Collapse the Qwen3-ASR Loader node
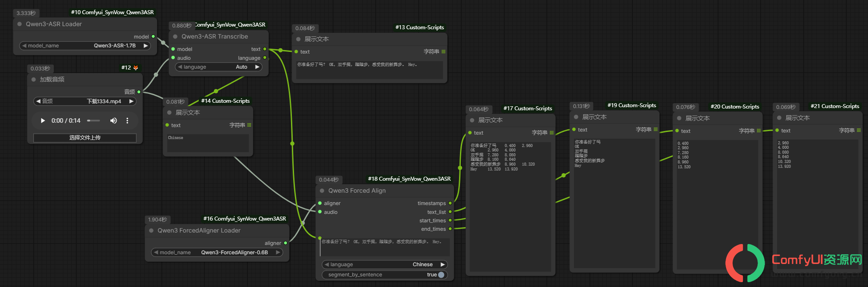This screenshot has height=287, width=868. pyautogui.click(x=20, y=24)
